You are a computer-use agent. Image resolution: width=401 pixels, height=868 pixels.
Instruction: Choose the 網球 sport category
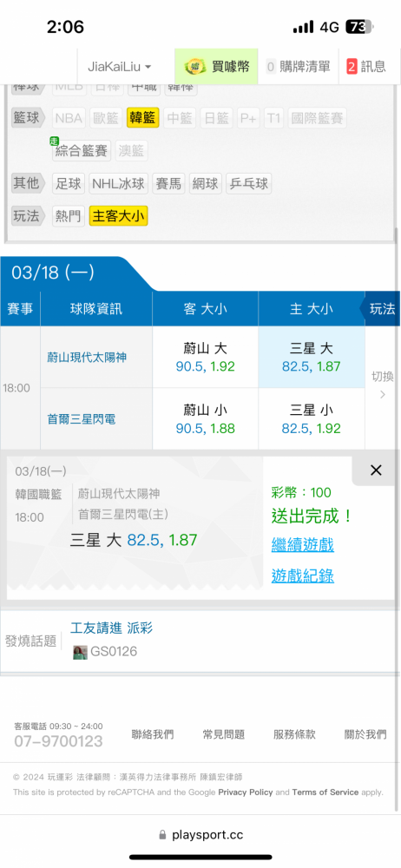(x=206, y=184)
